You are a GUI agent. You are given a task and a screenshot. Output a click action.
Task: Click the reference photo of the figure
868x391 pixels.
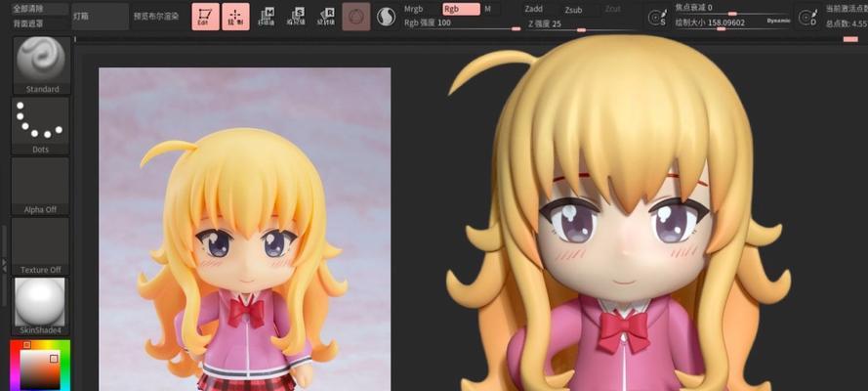tap(245, 230)
